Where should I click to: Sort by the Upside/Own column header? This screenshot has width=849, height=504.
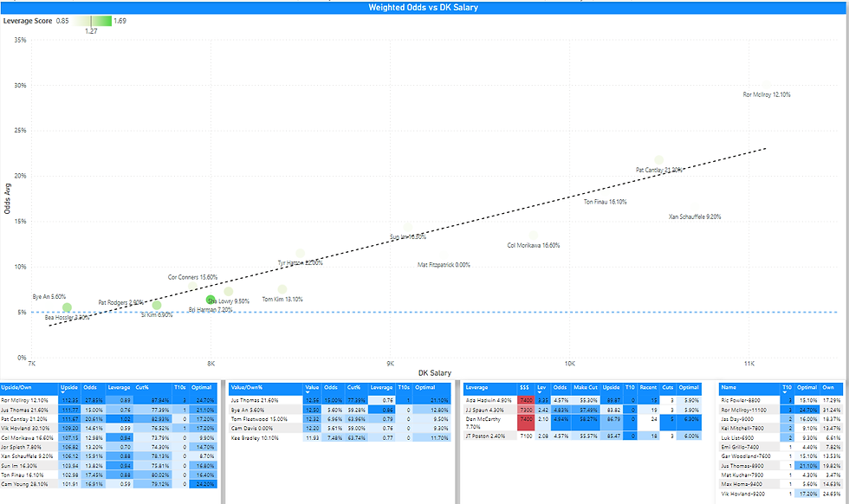(x=29, y=388)
